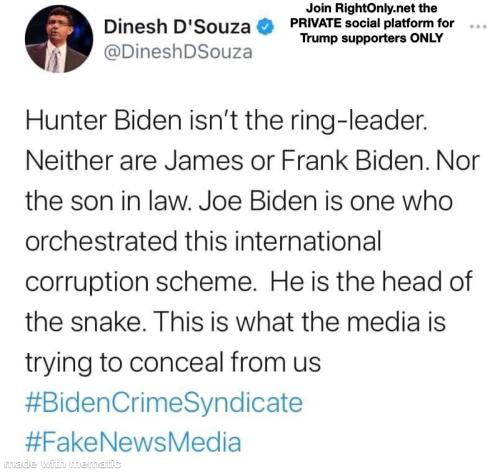Open Dinesh D'Souza's profile picture
Viewport: 500px width, 472px height.
[59, 39]
